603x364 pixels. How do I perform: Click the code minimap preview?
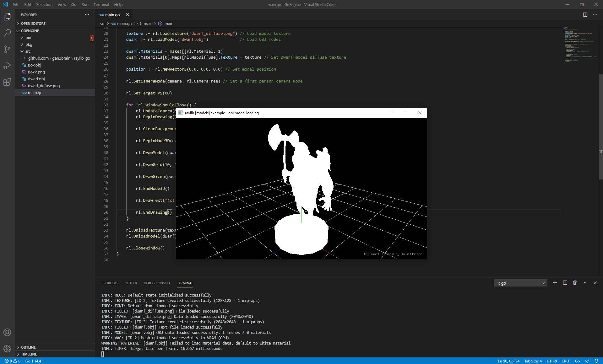point(579,45)
